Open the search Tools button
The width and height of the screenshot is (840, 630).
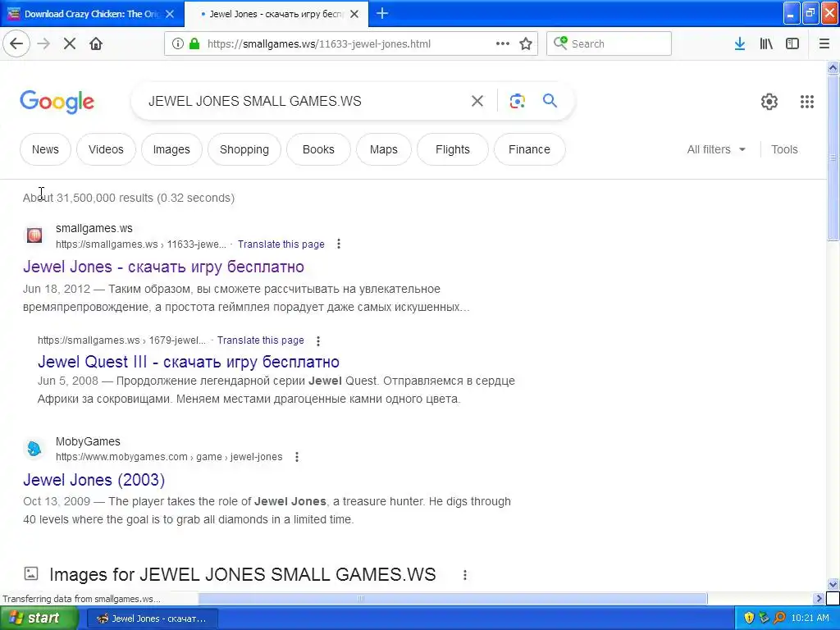click(x=784, y=149)
